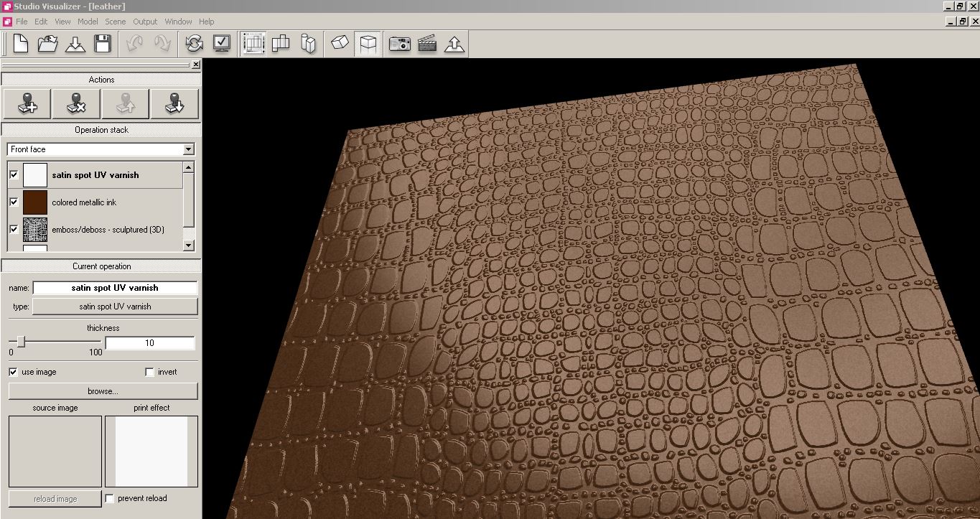This screenshot has height=519, width=980.
Task: Select the 'emboss/deboss - sculptured (3D)' row
Action: tap(95, 230)
